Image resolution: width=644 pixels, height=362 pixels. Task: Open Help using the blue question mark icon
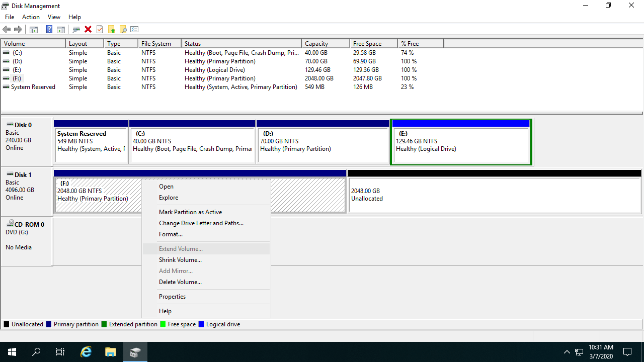click(x=49, y=30)
